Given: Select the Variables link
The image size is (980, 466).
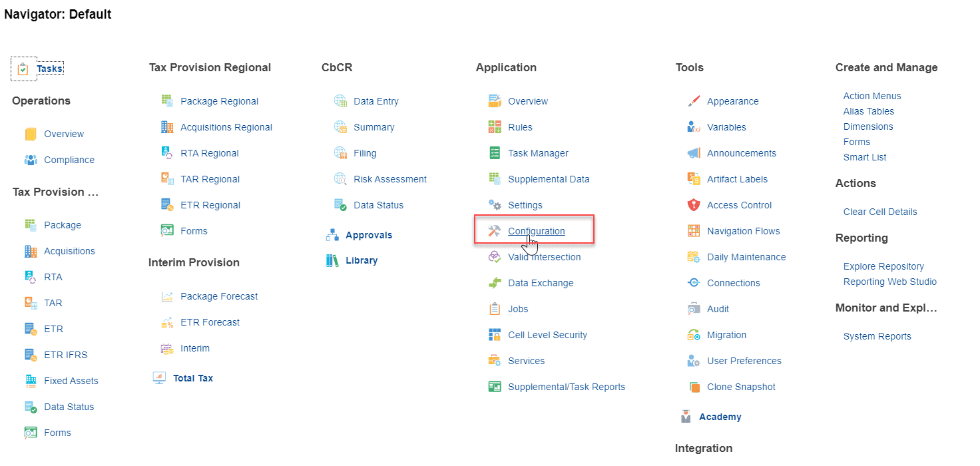Looking at the screenshot, I should tap(726, 127).
